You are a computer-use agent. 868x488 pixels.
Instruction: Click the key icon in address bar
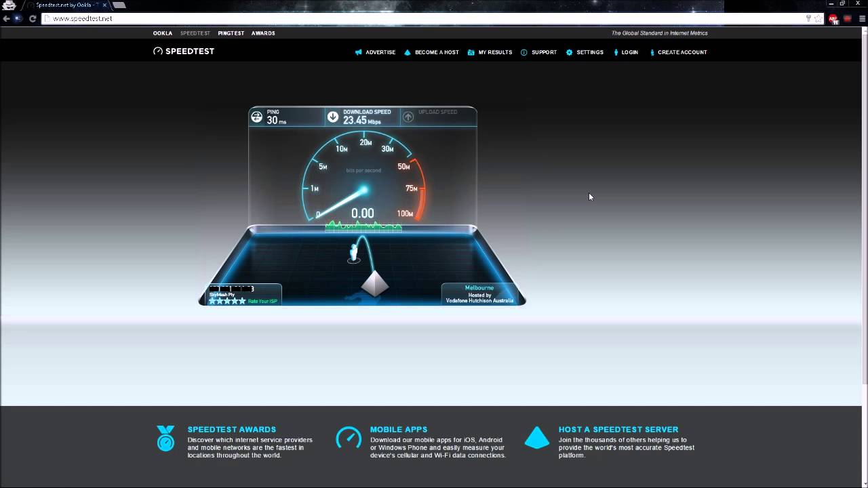pyautogui.click(x=808, y=18)
